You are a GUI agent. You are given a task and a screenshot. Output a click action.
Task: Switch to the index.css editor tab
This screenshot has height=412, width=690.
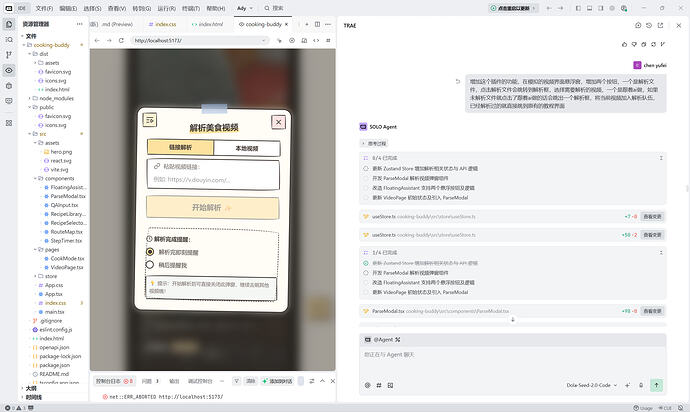tap(162, 24)
